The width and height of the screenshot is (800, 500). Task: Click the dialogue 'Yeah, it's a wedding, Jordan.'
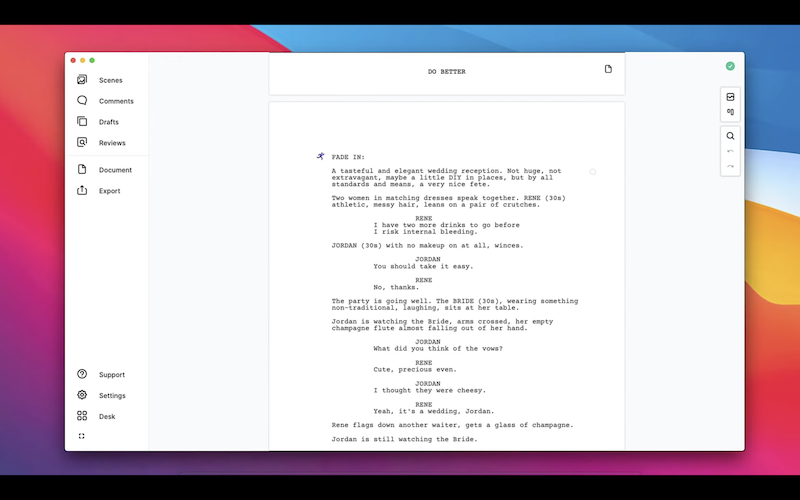434,411
